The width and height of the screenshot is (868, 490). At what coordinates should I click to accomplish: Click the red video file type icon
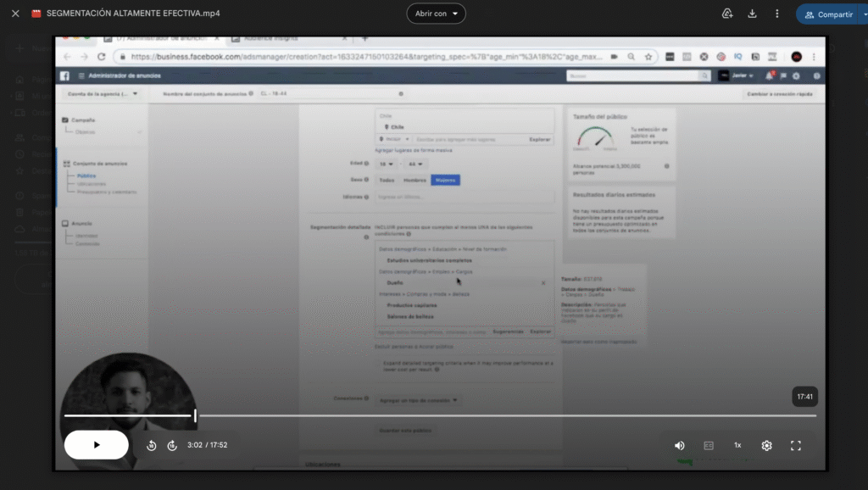click(36, 14)
